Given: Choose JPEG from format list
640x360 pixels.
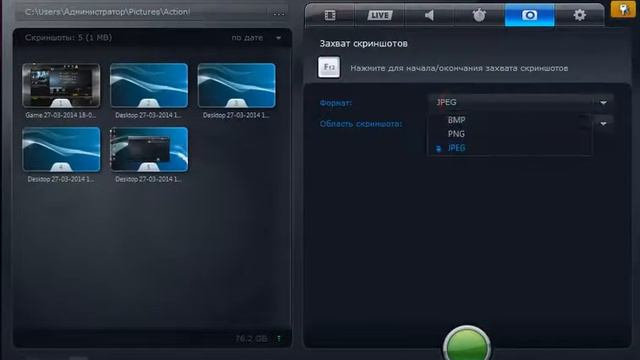Looking at the screenshot, I should pos(456,148).
